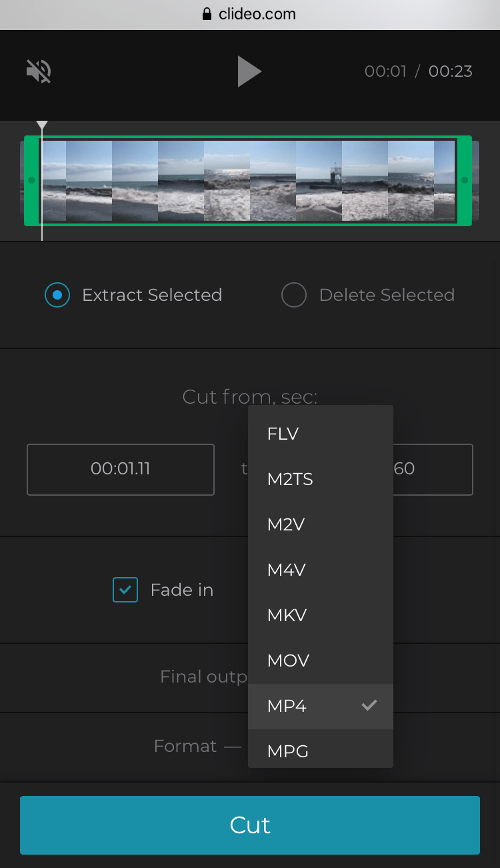This screenshot has width=500, height=868.
Task: Select the Extract Selected radio button
Action: [x=57, y=295]
